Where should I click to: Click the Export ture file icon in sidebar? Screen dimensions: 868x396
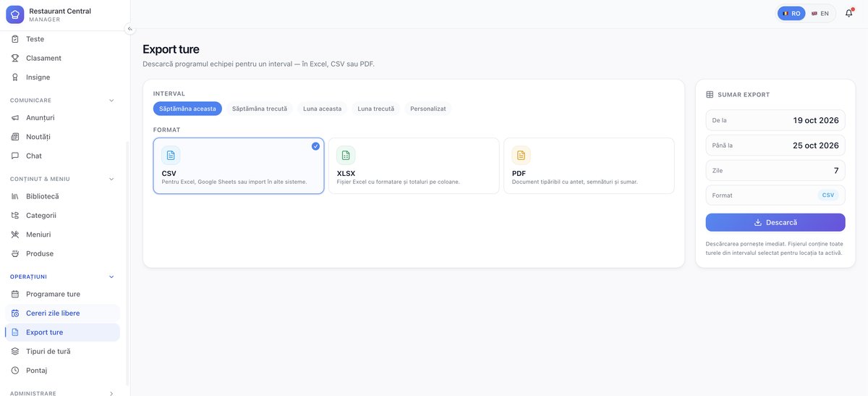coord(15,332)
